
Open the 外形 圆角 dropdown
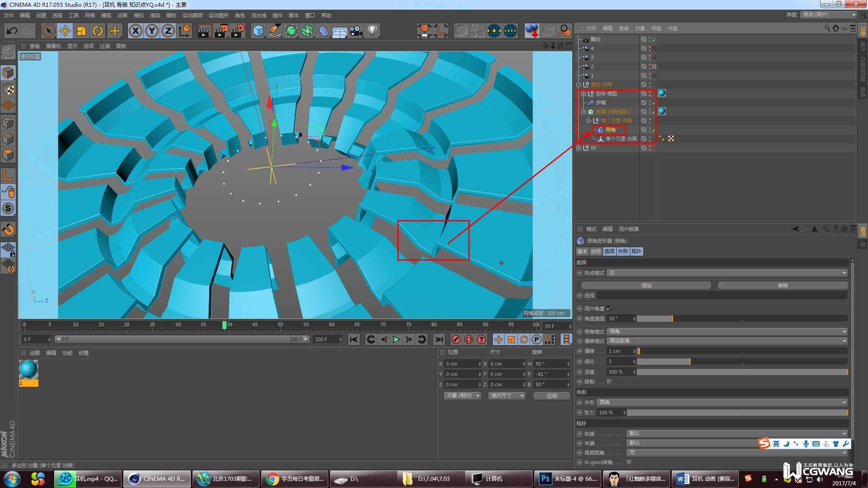(x=722, y=402)
